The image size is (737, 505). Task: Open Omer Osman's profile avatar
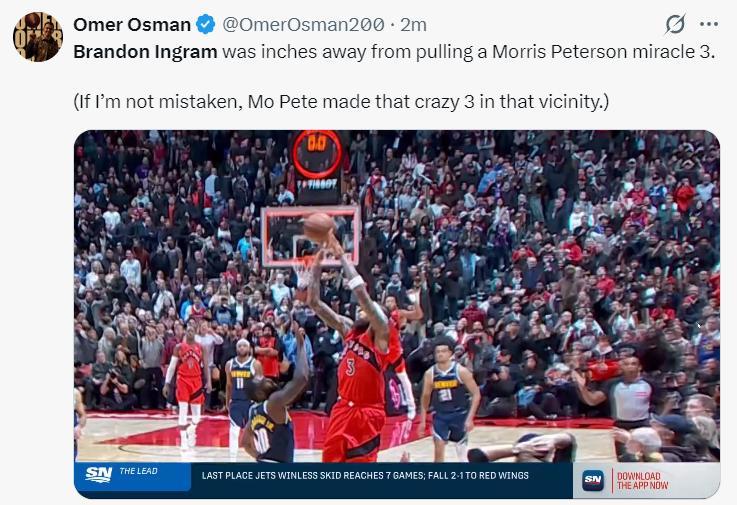[38, 37]
